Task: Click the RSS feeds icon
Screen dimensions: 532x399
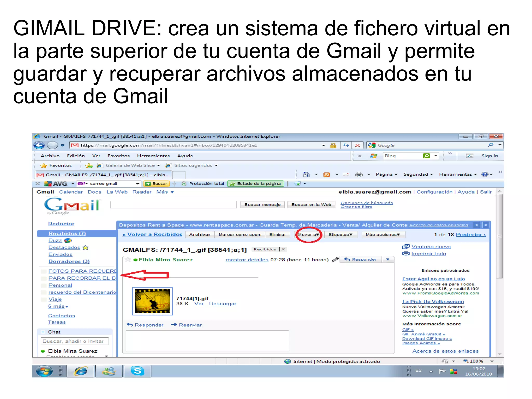Action: tap(327, 175)
